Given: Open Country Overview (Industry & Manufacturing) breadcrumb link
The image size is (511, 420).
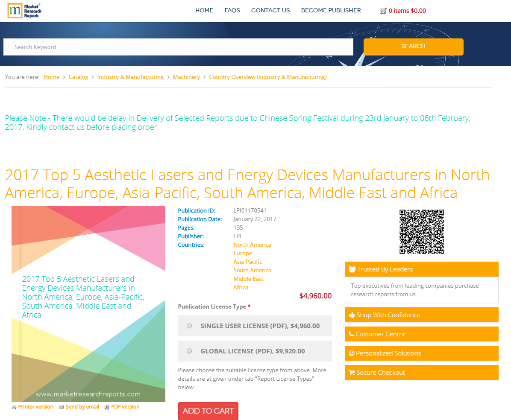Looking at the screenshot, I should (x=268, y=77).
